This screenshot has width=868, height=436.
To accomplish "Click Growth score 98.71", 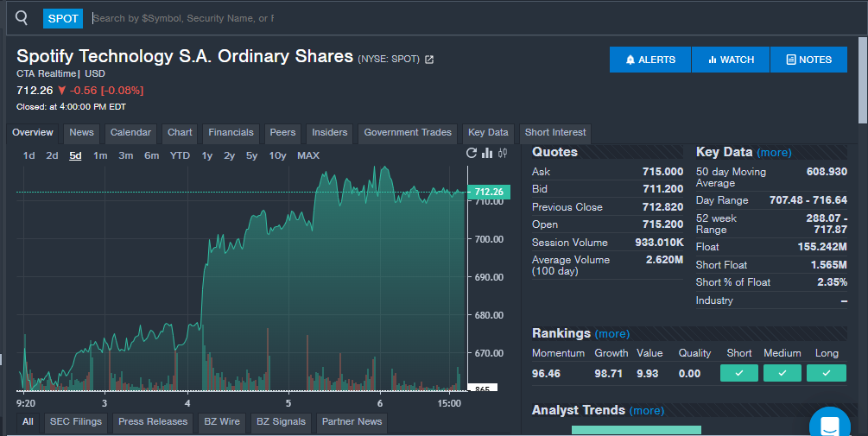I will click(x=608, y=374).
